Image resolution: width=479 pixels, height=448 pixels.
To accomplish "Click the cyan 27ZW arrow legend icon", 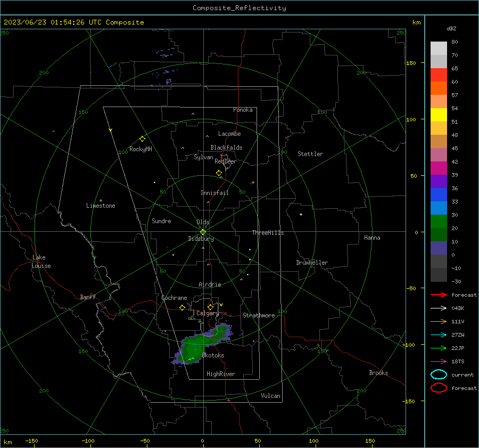I will coord(439,335).
